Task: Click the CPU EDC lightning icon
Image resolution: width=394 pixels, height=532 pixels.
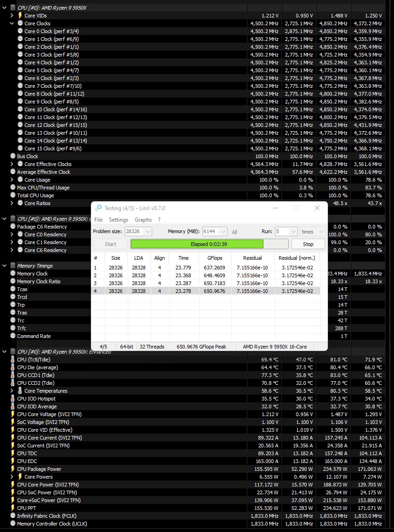Action: (x=13, y=461)
